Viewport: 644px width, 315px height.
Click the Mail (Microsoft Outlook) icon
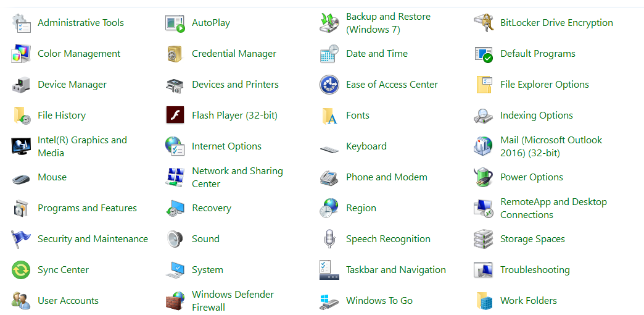point(484,146)
